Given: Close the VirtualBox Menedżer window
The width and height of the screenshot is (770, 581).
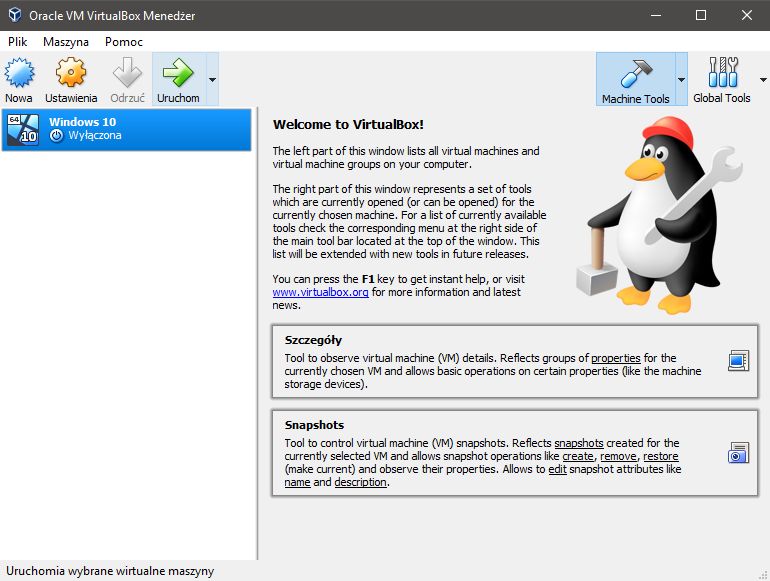Looking at the screenshot, I should pos(746,15).
